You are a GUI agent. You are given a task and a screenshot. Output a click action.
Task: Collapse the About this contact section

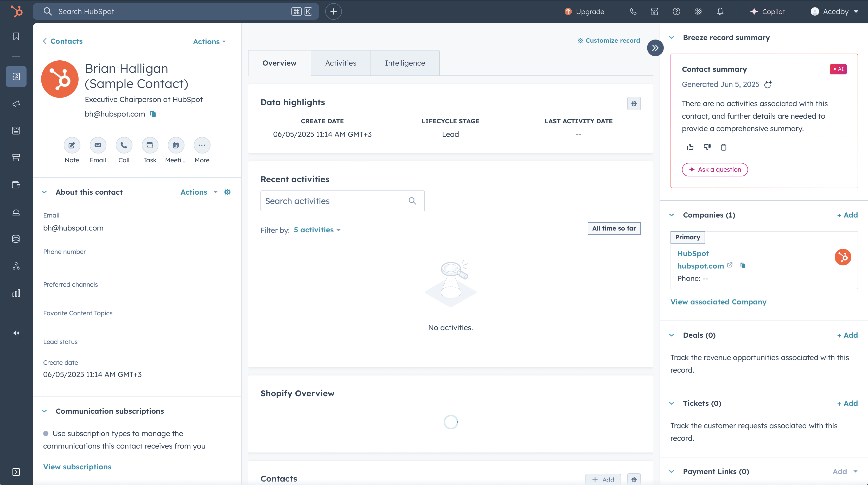44,192
